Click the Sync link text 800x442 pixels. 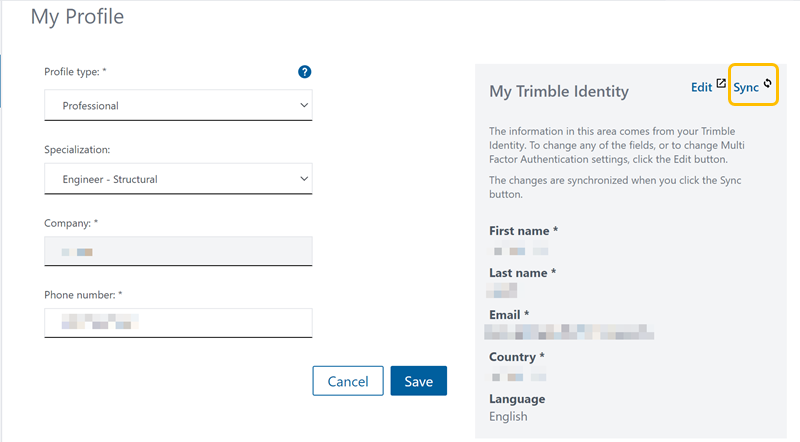point(746,88)
